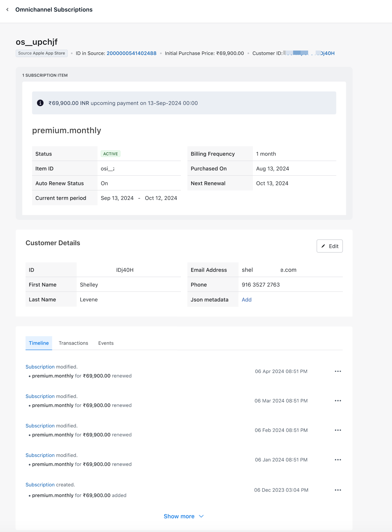Click the info icon in payment banner

(40, 103)
